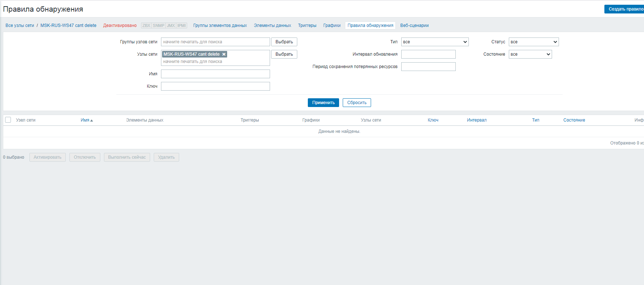The image size is (644, 285).
Task: Select the Правила обнаружения tab
Action: (x=370, y=25)
